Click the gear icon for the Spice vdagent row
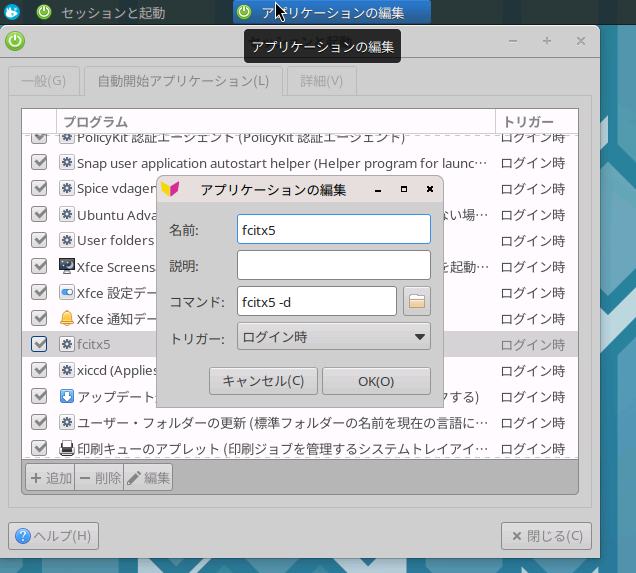636x573 pixels. point(67,188)
